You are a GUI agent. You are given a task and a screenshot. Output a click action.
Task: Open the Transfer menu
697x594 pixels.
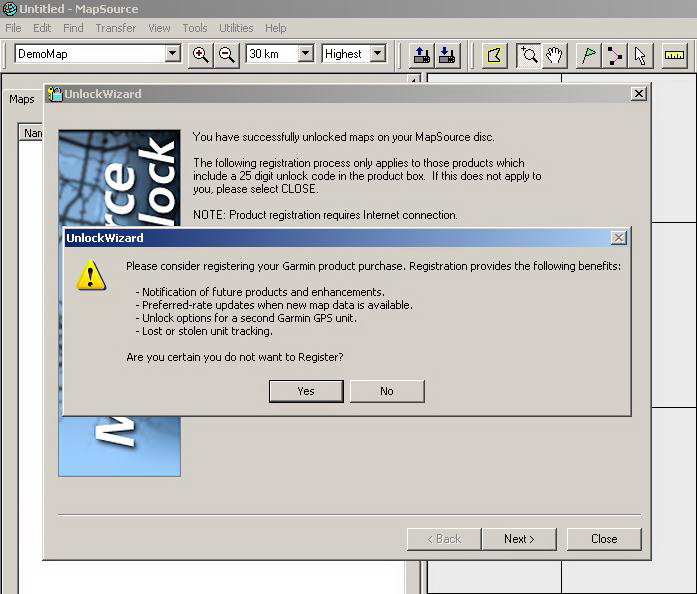pyautogui.click(x=116, y=28)
